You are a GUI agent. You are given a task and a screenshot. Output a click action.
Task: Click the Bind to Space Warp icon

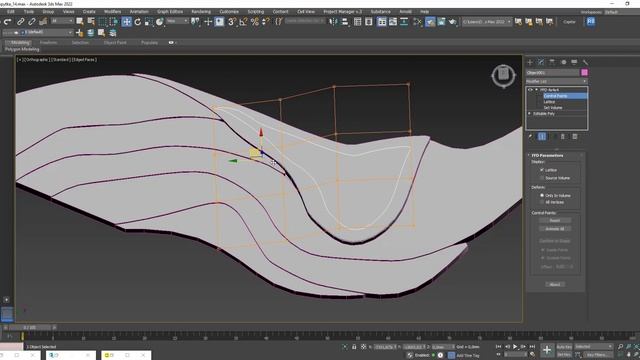click(42, 22)
